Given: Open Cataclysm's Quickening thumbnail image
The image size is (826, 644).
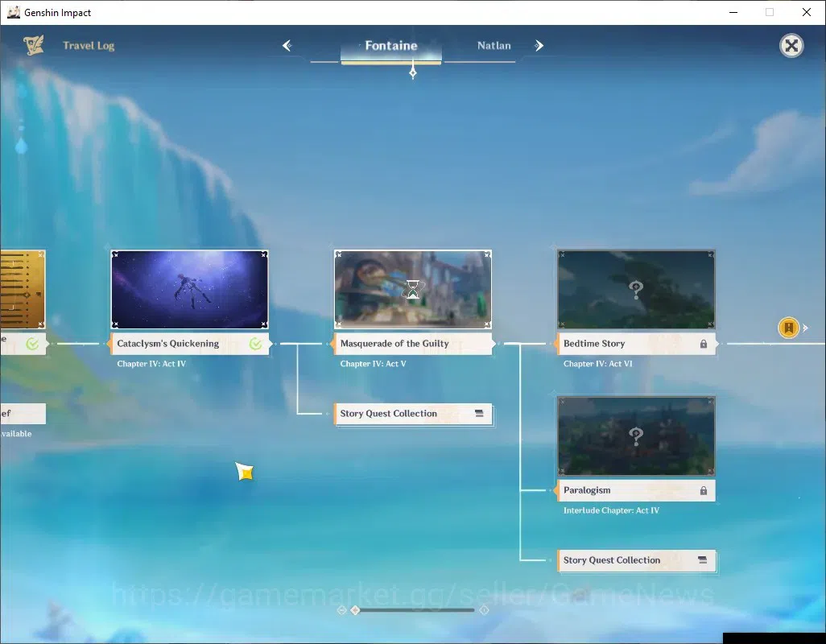Looking at the screenshot, I should coord(190,289).
